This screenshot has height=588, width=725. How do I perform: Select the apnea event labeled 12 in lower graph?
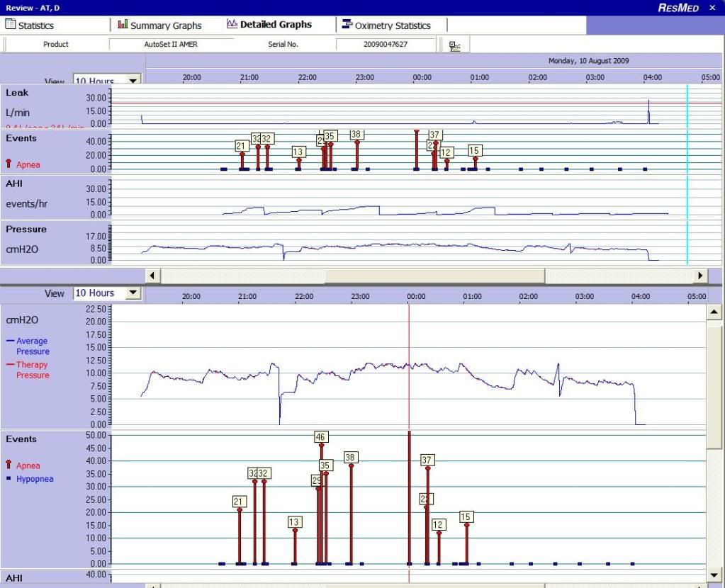coord(438,525)
